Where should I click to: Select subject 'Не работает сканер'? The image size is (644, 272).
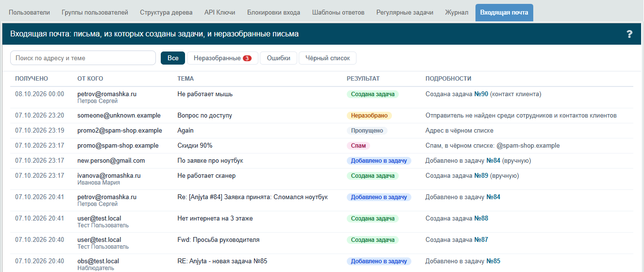[x=206, y=175]
